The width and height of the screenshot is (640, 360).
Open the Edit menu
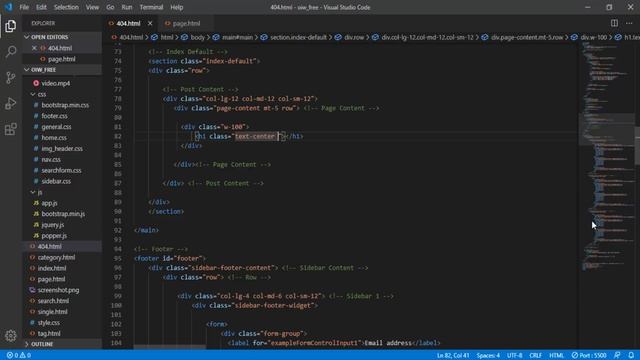(41, 7)
